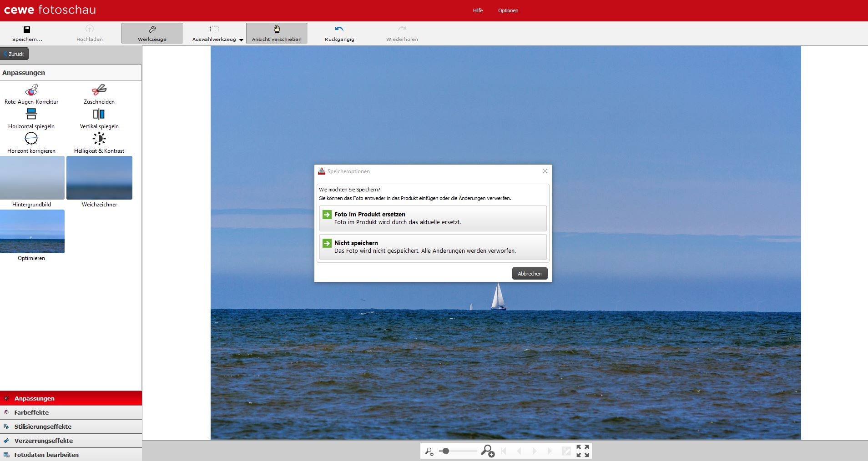Open Helligkeit & Kontrast adjustment
The image size is (868, 461).
point(99,139)
